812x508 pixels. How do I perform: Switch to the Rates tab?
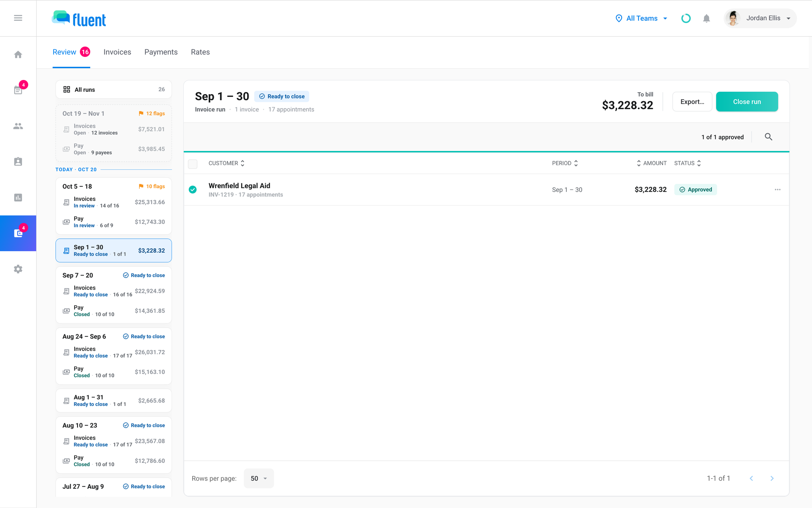point(200,52)
